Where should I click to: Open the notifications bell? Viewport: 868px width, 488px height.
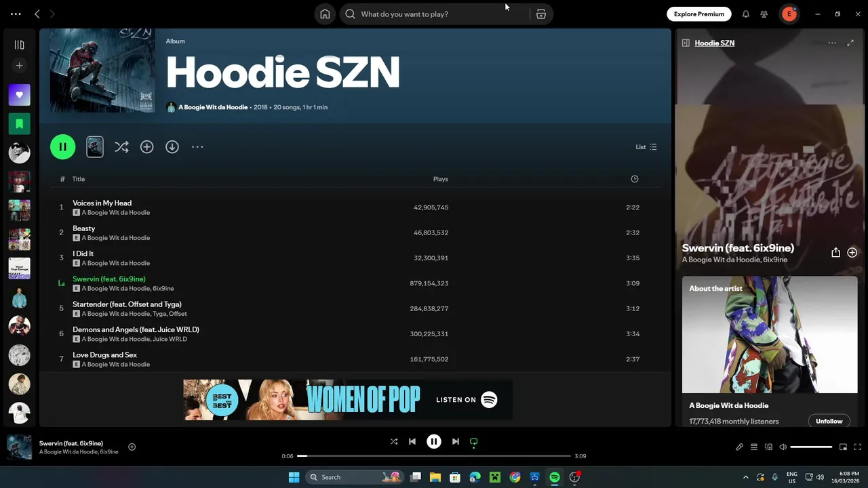745,14
